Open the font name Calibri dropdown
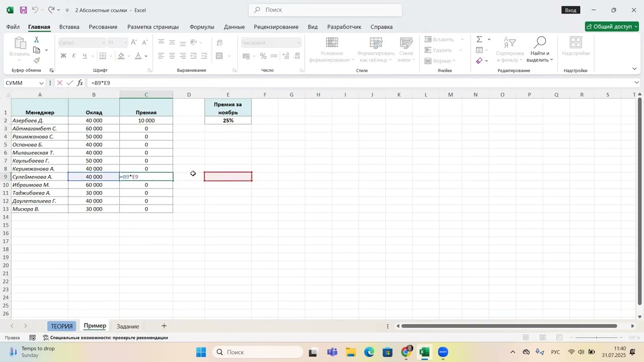The width and height of the screenshot is (644, 362). (104, 43)
